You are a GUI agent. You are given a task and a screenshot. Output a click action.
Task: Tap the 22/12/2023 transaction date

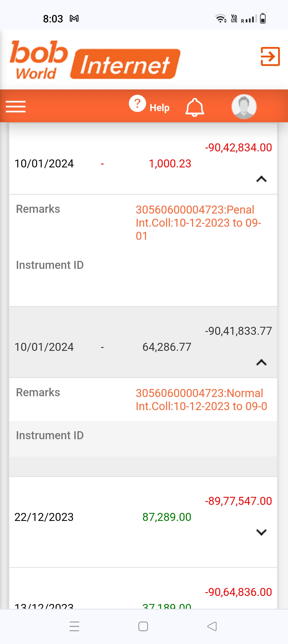click(x=44, y=517)
